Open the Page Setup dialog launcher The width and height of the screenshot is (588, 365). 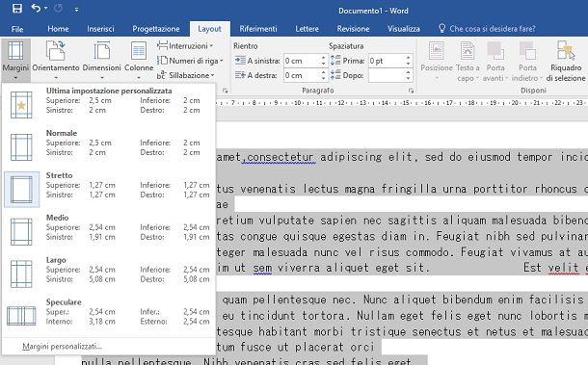pyautogui.click(x=225, y=91)
